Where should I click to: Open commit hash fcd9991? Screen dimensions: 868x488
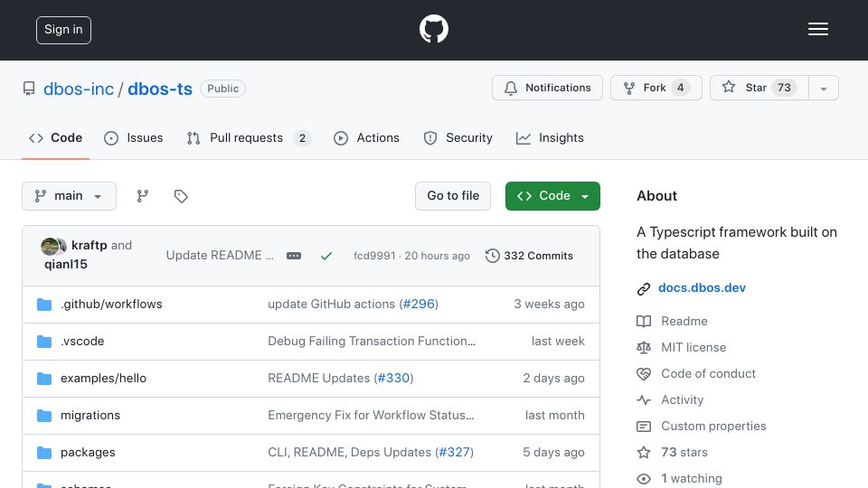tap(374, 256)
